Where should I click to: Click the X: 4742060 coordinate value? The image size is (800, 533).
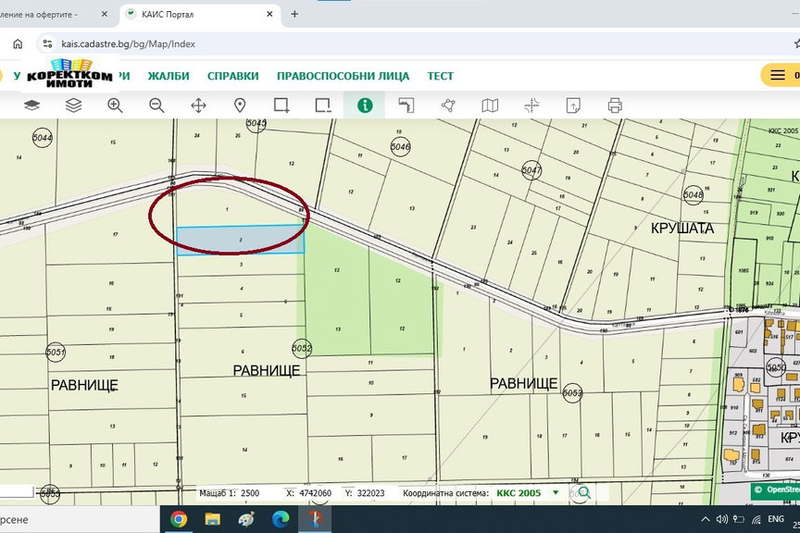309,493
